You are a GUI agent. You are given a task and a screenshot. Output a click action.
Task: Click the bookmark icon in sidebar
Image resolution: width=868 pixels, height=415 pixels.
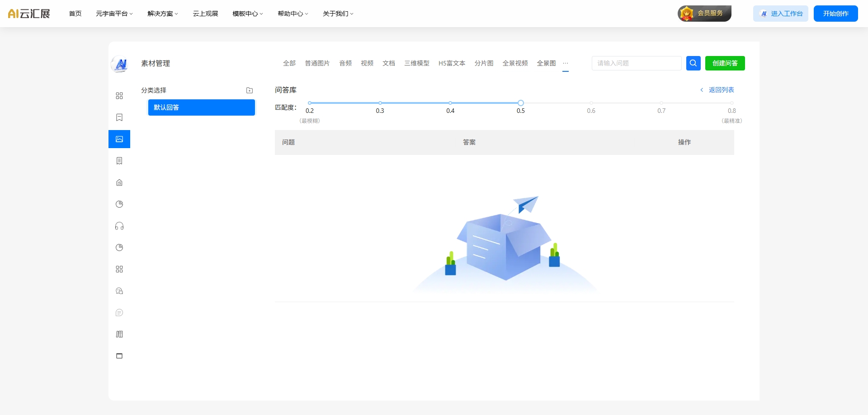[x=119, y=117]
